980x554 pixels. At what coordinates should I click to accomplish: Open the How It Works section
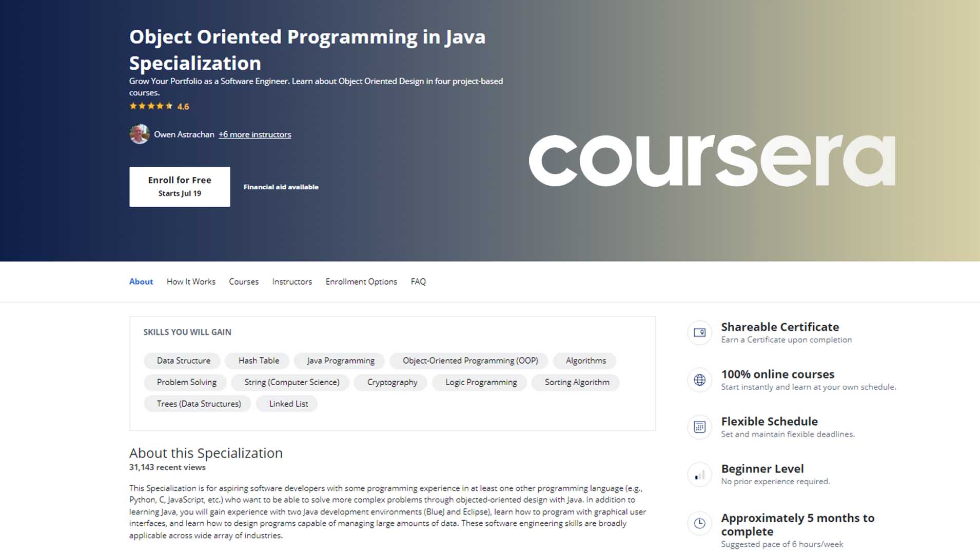(x=190, y=282)
